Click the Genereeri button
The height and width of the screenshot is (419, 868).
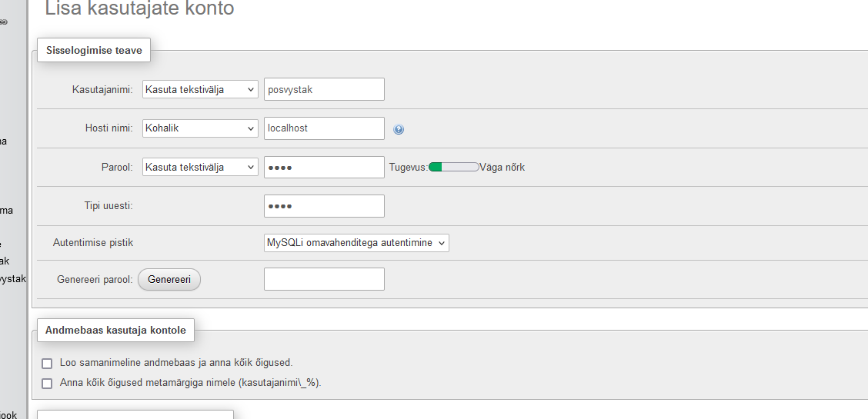169,280
